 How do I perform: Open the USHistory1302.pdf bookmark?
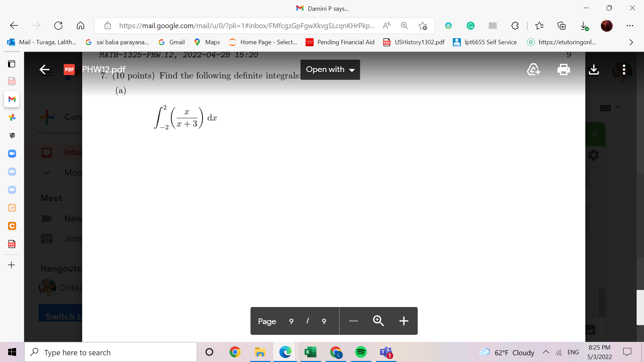click(x=414, y=42)
